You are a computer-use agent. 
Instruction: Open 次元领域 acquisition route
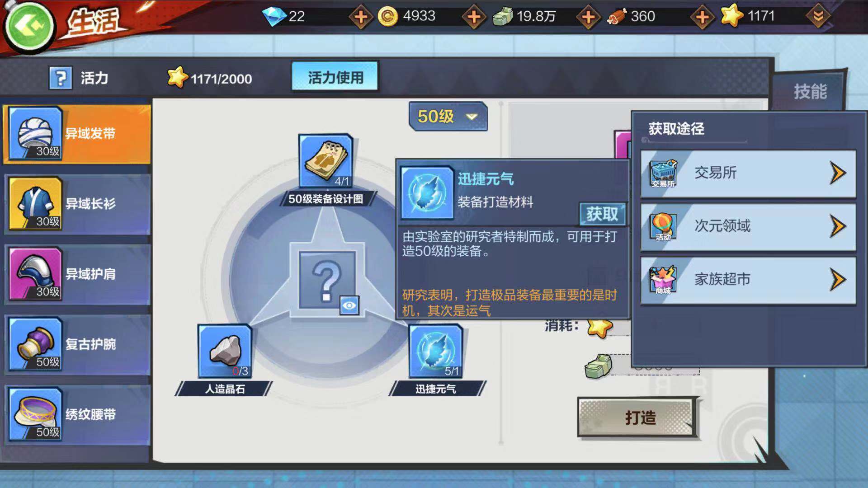pos(748,226)
